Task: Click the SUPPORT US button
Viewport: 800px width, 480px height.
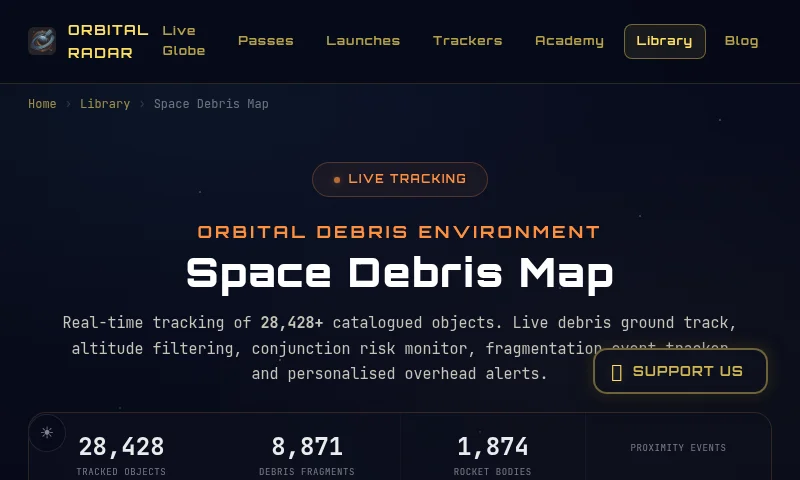Action: coord(681,371)
